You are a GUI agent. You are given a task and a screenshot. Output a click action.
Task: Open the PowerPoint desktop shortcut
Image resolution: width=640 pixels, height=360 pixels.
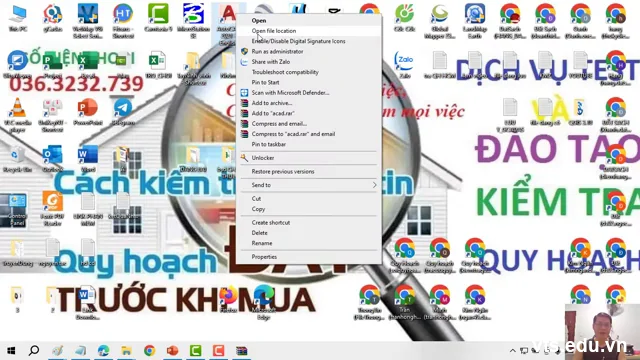tap(88, 112)
